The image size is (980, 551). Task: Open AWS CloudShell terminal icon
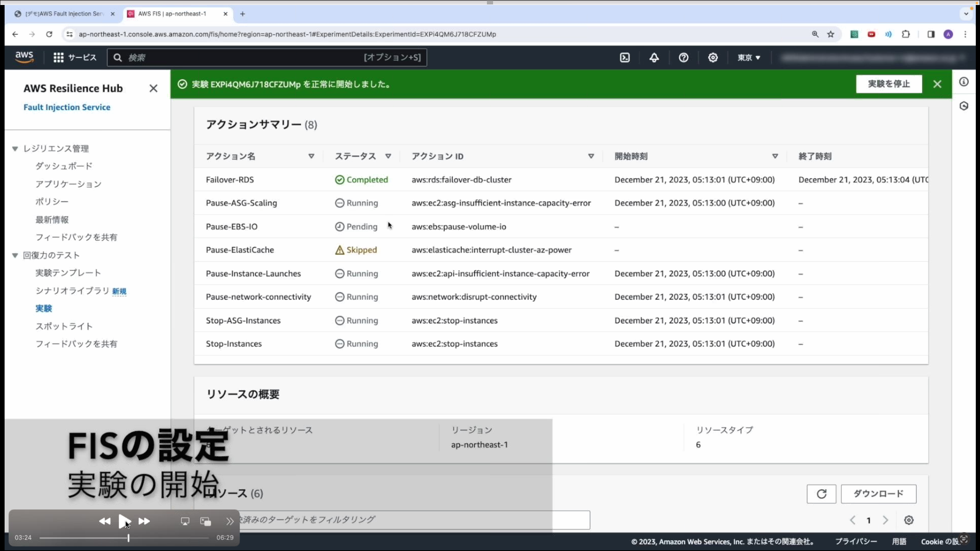click(625, 57)
